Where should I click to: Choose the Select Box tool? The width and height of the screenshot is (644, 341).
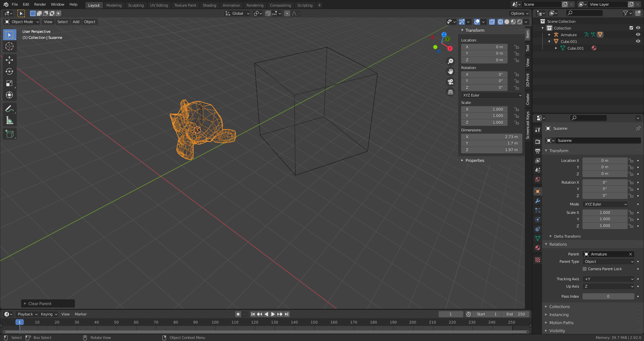point(9,35)
